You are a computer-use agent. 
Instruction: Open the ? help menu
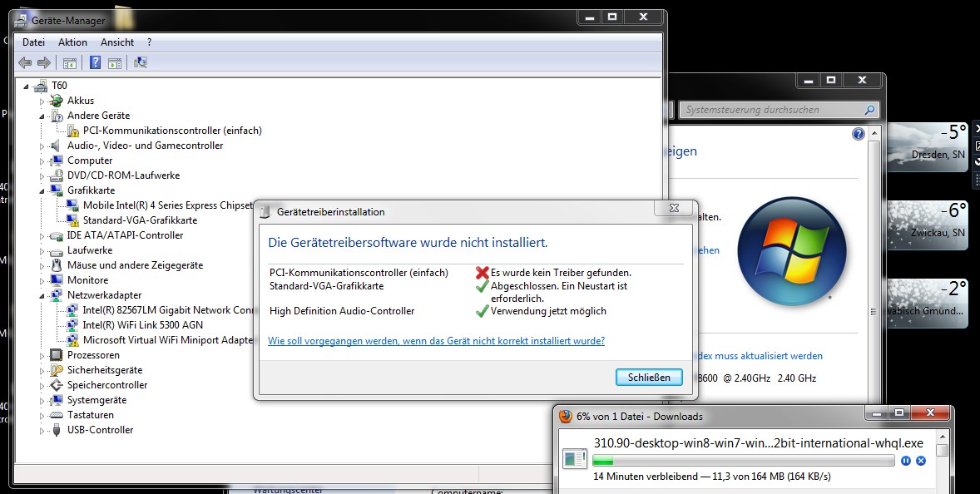[150, 42]
